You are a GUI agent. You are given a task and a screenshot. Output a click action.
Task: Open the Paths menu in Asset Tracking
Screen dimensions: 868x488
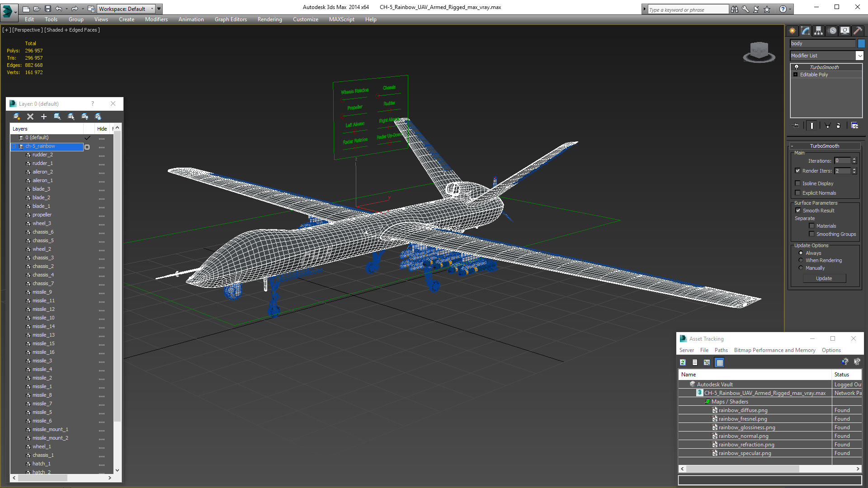click(x=721, y=350)
